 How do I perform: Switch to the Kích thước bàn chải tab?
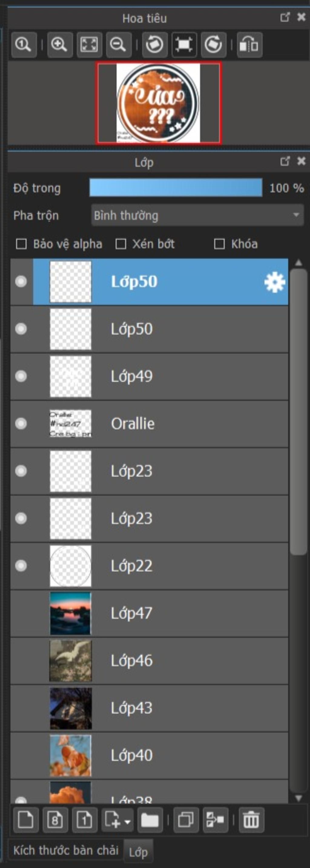(x=66, y=850)
